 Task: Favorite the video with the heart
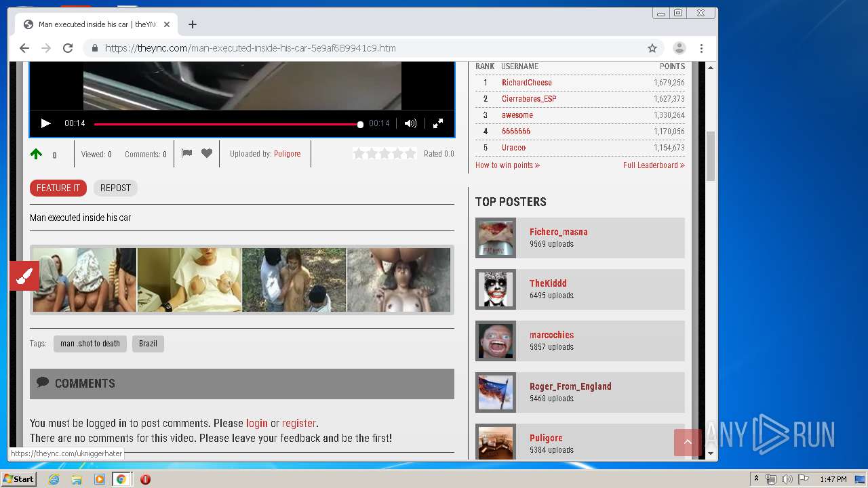207,153
